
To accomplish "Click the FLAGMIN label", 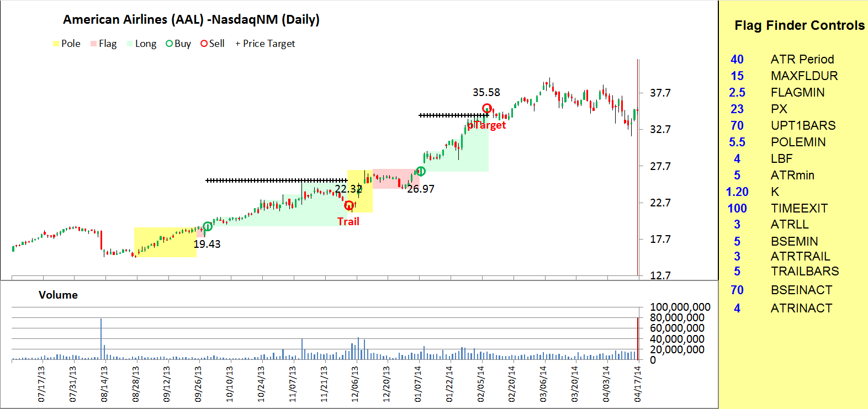I will click(798, 92).
